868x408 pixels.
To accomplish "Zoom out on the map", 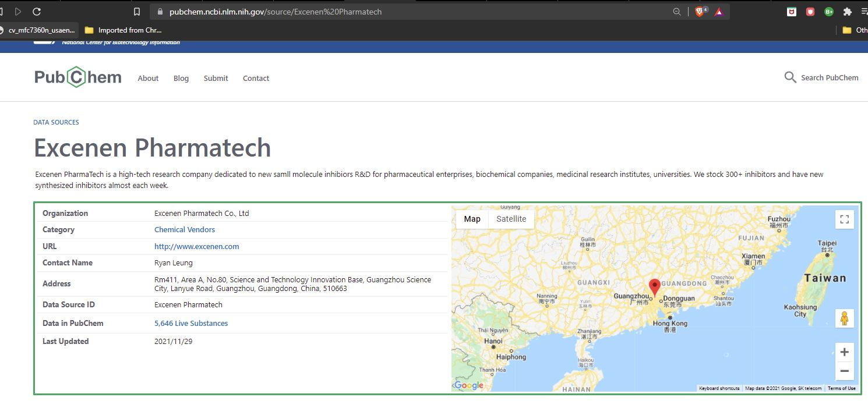I will [x=845, y=371].
